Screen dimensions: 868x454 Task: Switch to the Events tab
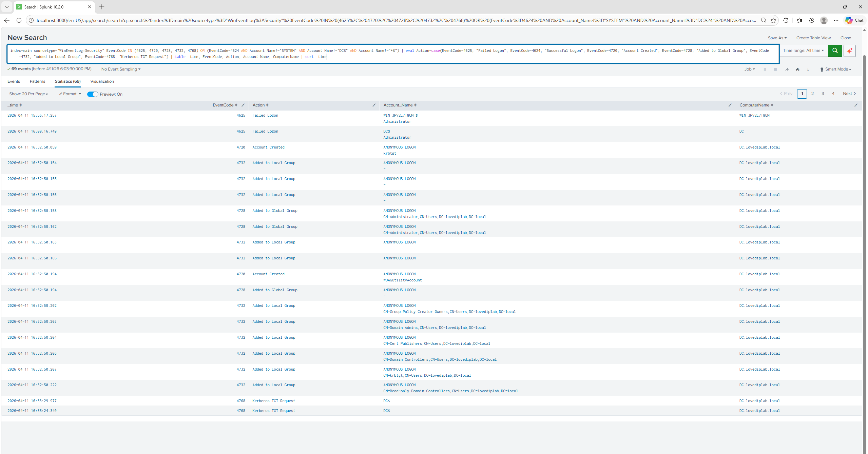tap(14, 81)
